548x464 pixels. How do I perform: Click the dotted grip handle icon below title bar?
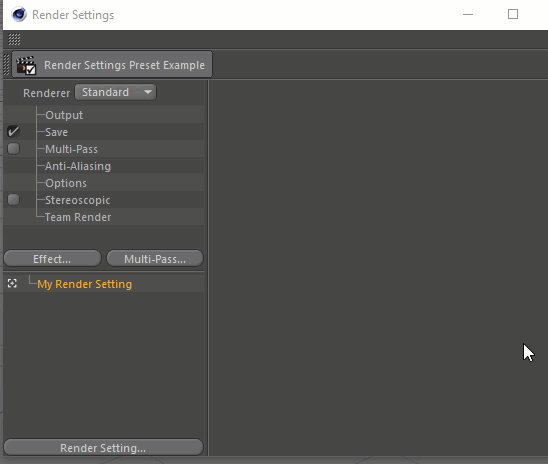[14, 39]
